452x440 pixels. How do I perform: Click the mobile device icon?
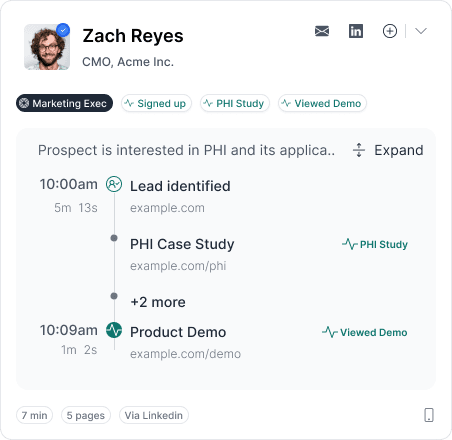click(429, 415)
